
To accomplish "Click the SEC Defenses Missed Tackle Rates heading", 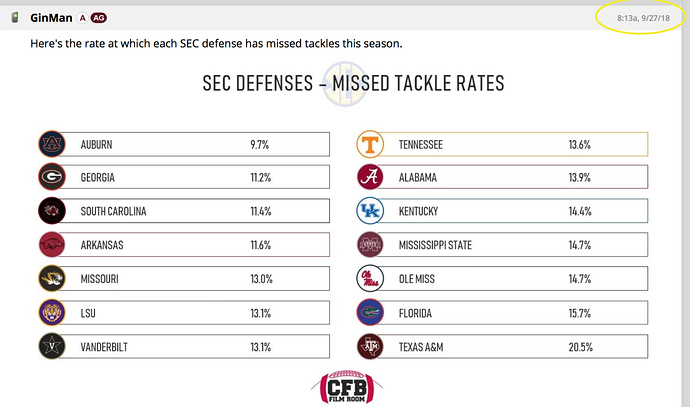I will pos(346,84).
